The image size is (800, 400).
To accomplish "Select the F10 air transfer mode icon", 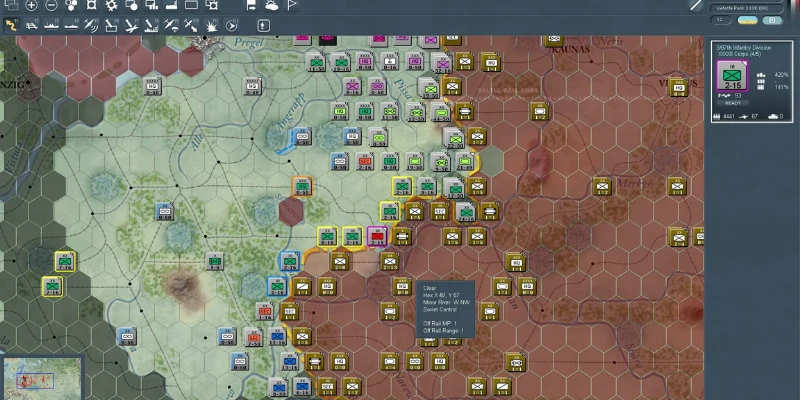I will pos(191,25).
